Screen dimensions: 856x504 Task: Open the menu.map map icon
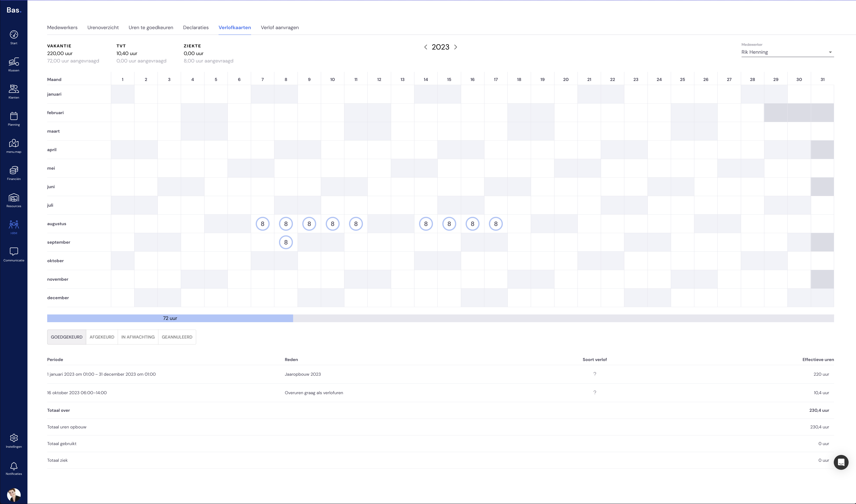[14, 143]
